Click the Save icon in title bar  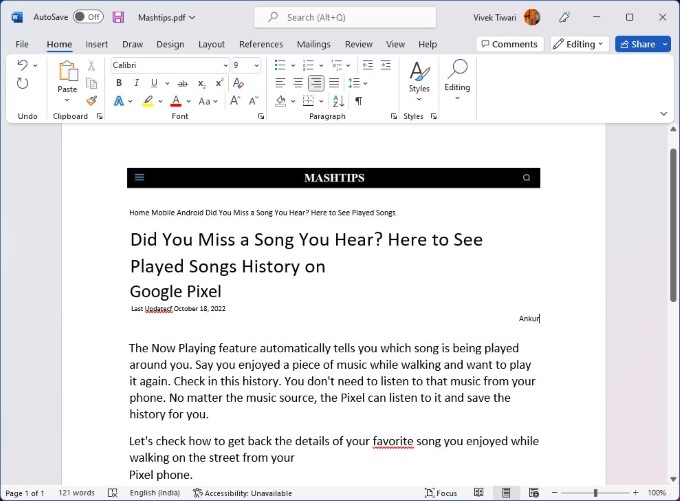click(118, 17)
